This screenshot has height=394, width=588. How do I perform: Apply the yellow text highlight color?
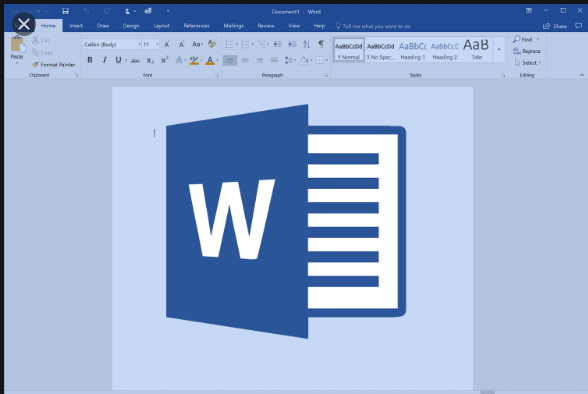[x=194, y=60]
